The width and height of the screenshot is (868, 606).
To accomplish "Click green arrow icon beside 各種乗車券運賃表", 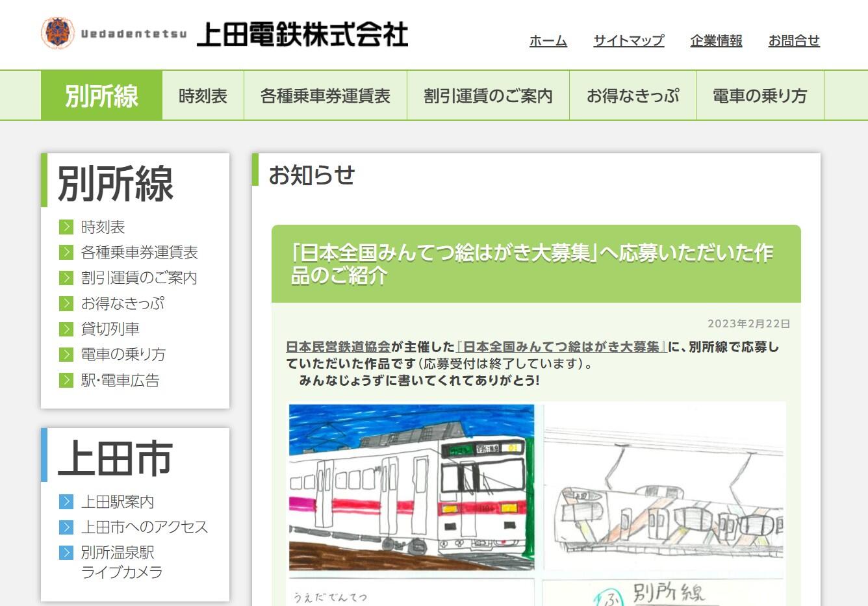I will pos(66,252).
